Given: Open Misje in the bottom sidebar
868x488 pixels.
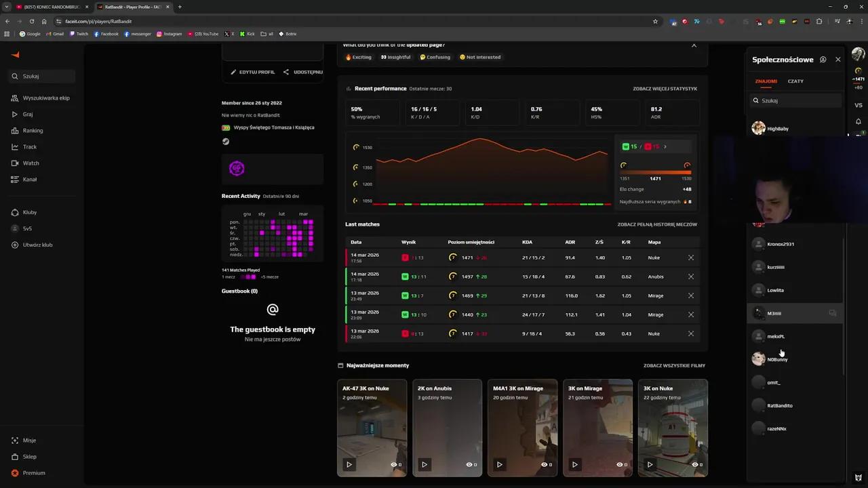Looking at the screenshot, I should [x=29, y=441].
